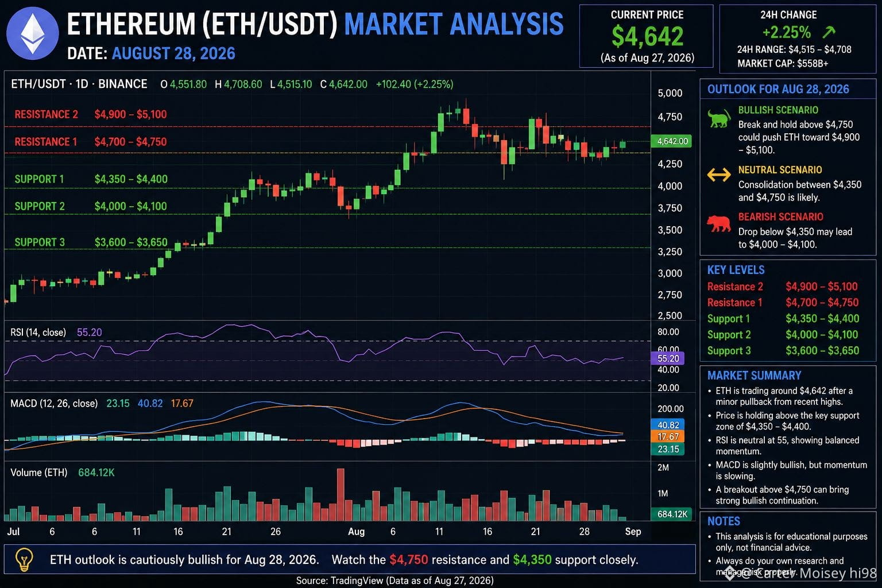This screenshot has height=588, width=882.
Task: Click the "ETH/USDT · 1D · BINANCE" chart title
Action: click(x=79, y=84)
